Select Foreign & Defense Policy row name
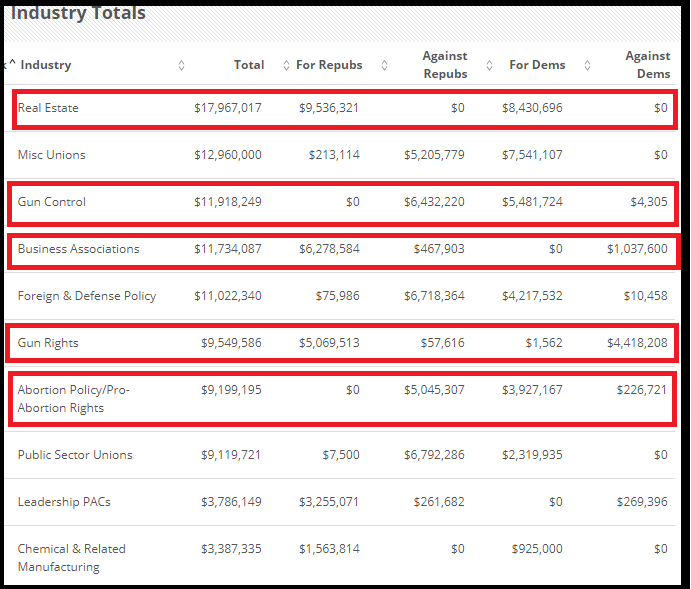 (x=87, y=296)
